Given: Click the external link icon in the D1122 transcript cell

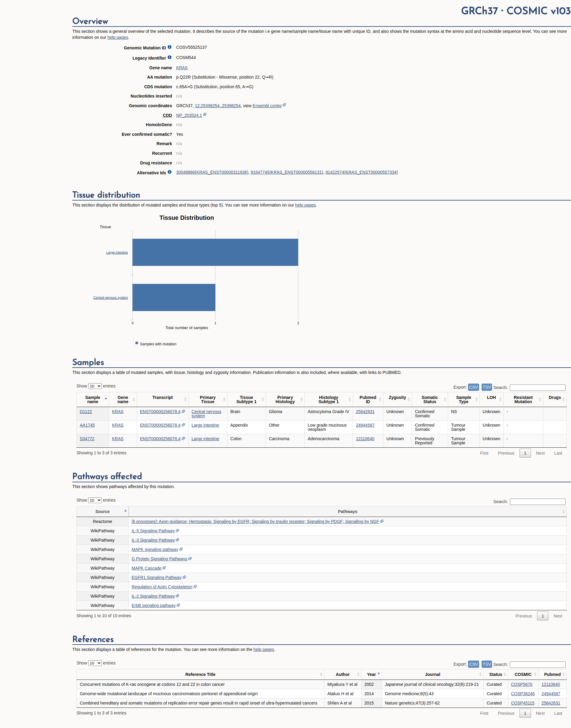Looking at the screenshot, I should click(183, 412).
